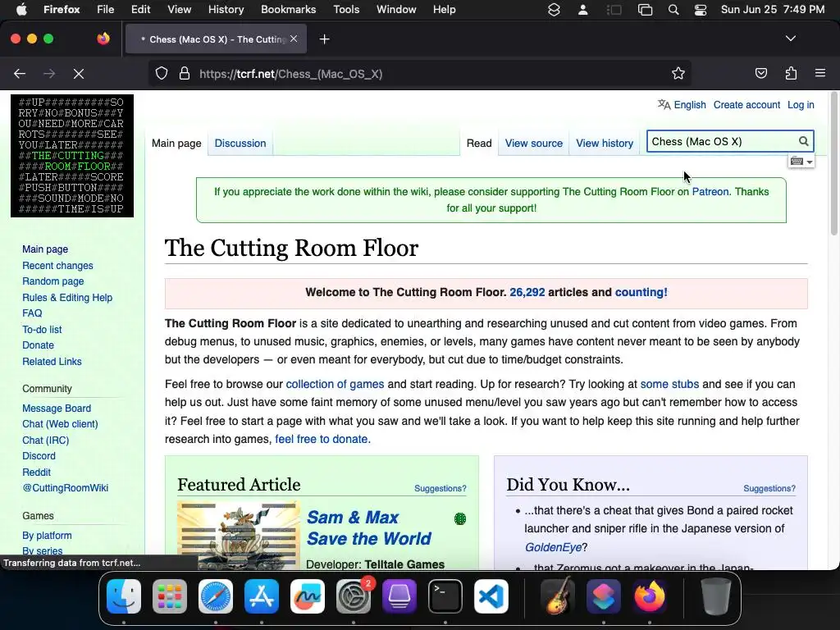Open the Message Board link
This screenshot has height=630, width=840.
(x=57, y=409)
